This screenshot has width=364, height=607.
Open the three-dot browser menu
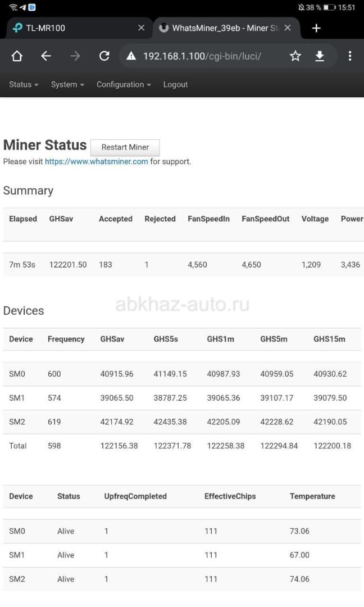click(350, 56)
